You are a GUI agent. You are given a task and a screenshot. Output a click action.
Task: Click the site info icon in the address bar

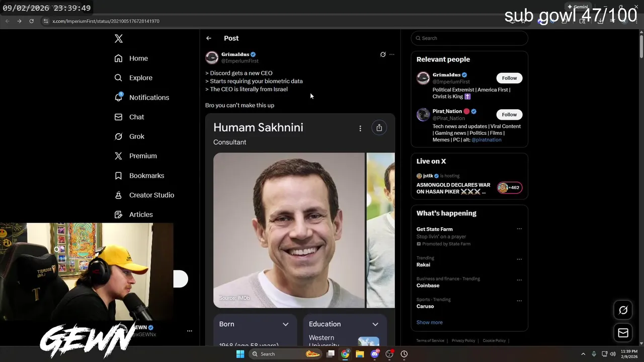pos(46,21)
